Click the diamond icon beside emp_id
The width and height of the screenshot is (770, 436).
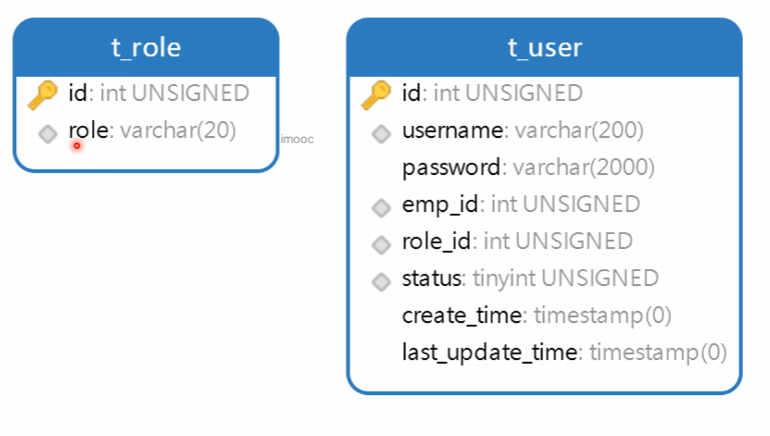pyautogui.click(x=380, y=208)
